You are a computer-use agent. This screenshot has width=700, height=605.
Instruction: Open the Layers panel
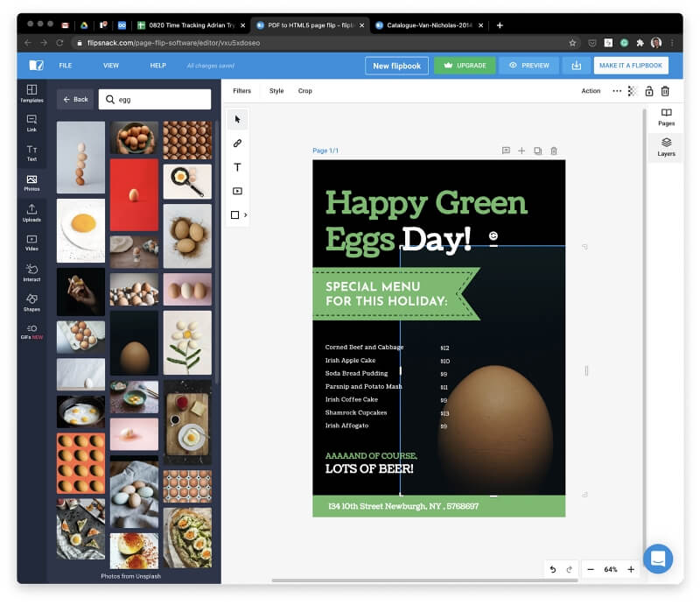click(666, 147)
